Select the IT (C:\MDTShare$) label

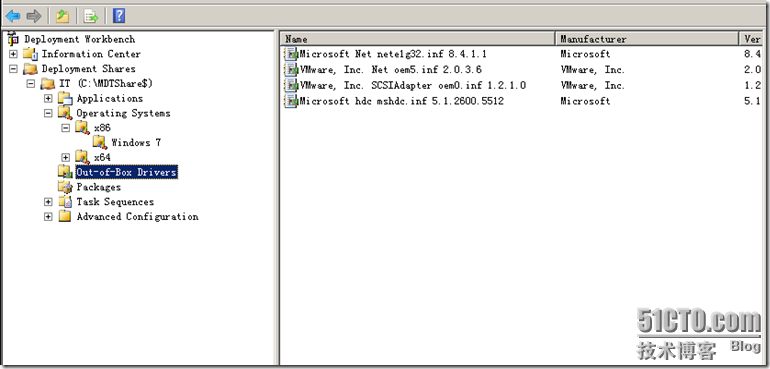tap(106, 84)
